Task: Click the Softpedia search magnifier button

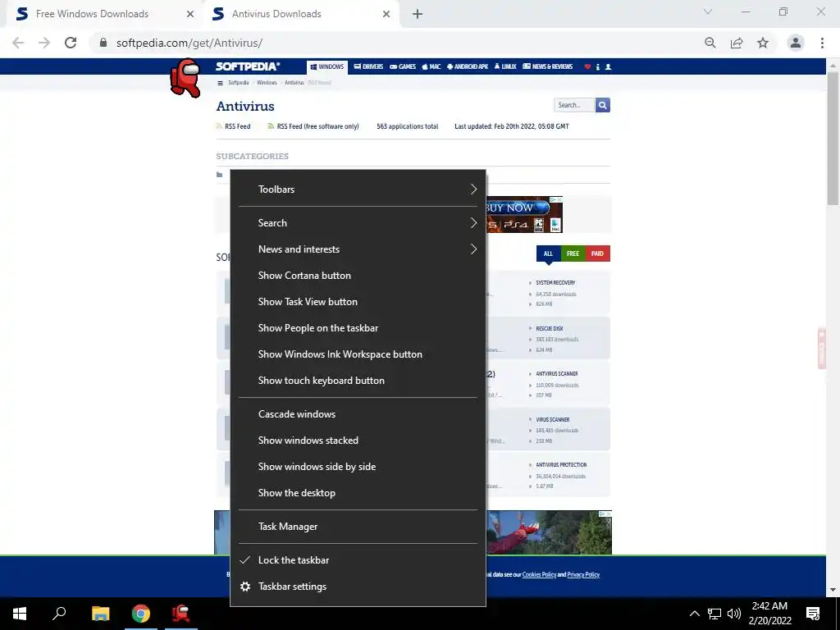Action: (x=603, y=105)
